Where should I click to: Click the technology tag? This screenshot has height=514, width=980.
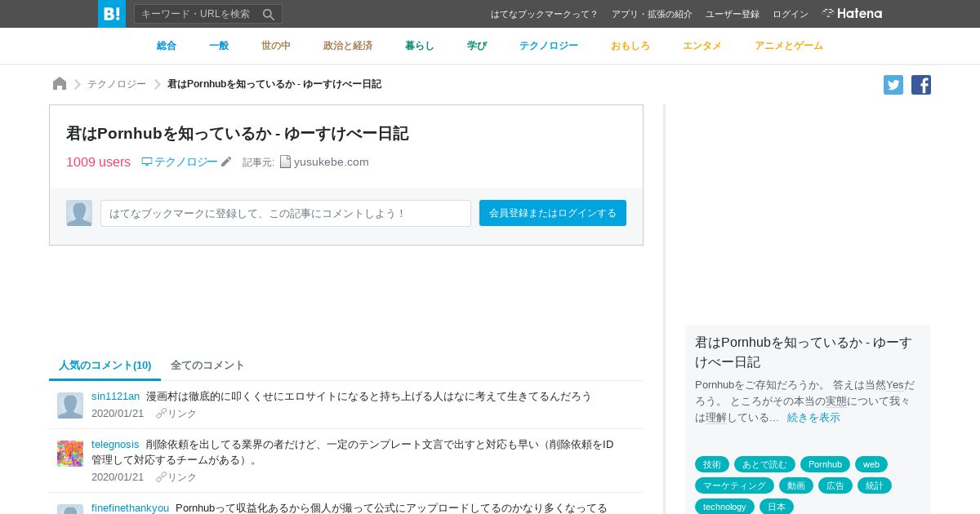724,507
